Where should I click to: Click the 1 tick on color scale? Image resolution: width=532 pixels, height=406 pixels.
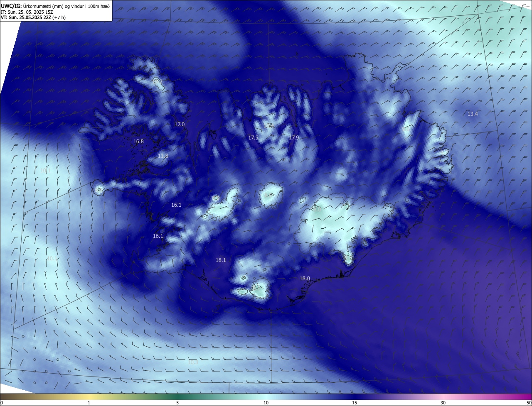pyautogui.click(x=89, y=403)
